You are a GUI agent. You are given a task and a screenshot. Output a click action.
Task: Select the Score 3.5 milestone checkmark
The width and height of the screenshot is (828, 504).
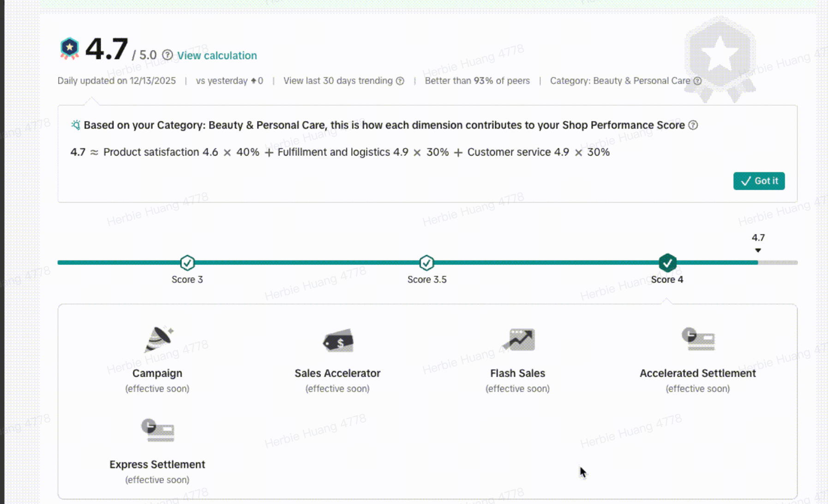(427, 263)
